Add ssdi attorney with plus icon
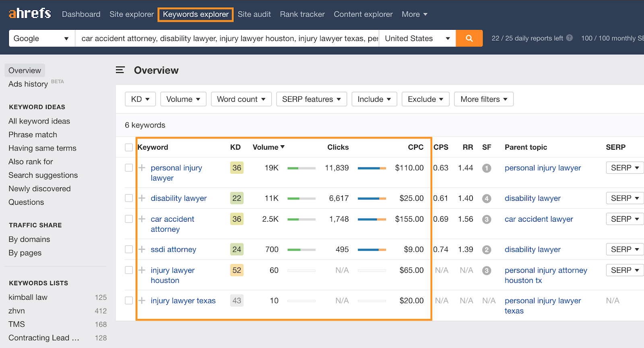This screenshot has width=644, height=348. point(142,249)
